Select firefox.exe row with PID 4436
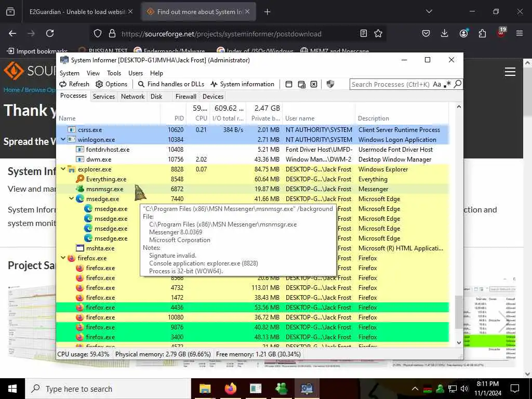The image size is (532, 399). tap(252, 308)
